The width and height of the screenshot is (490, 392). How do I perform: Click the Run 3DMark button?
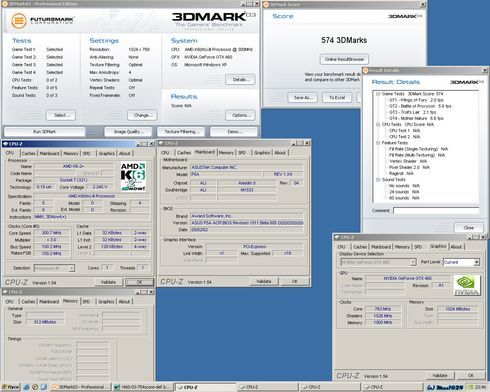pyautogui.click(x=44, y=132)
